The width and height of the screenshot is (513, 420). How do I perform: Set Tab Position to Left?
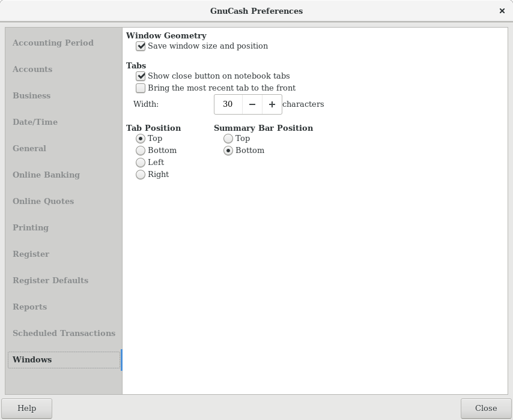[150, 163]
